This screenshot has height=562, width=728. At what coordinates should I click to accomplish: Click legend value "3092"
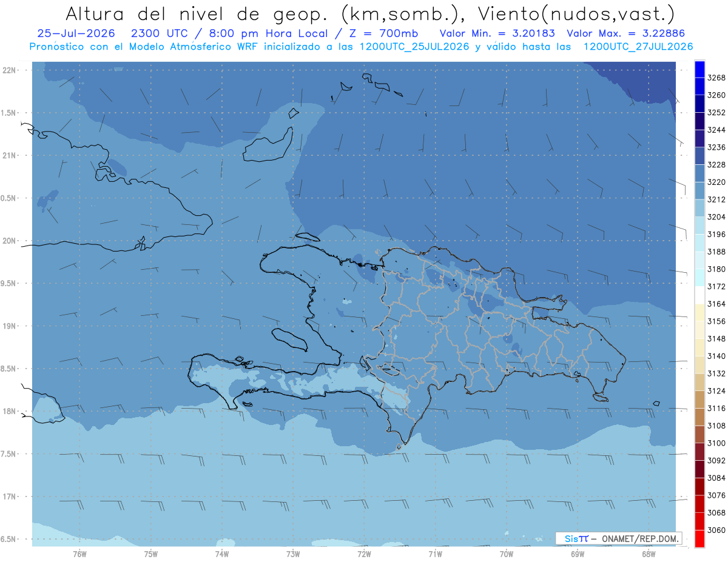716,460
